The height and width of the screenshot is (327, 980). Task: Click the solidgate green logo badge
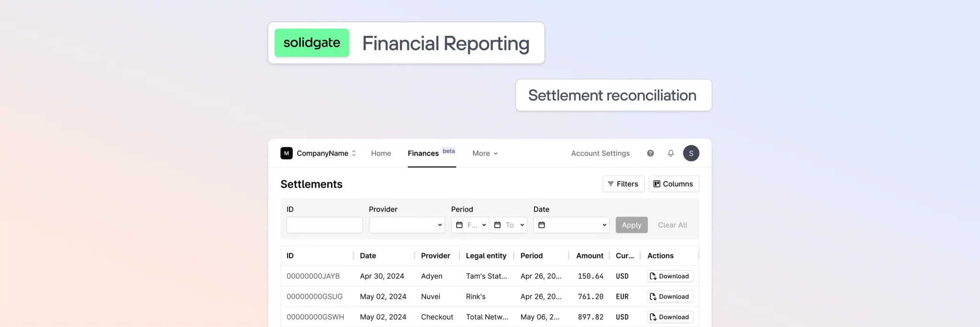click(x=312, y=43)
